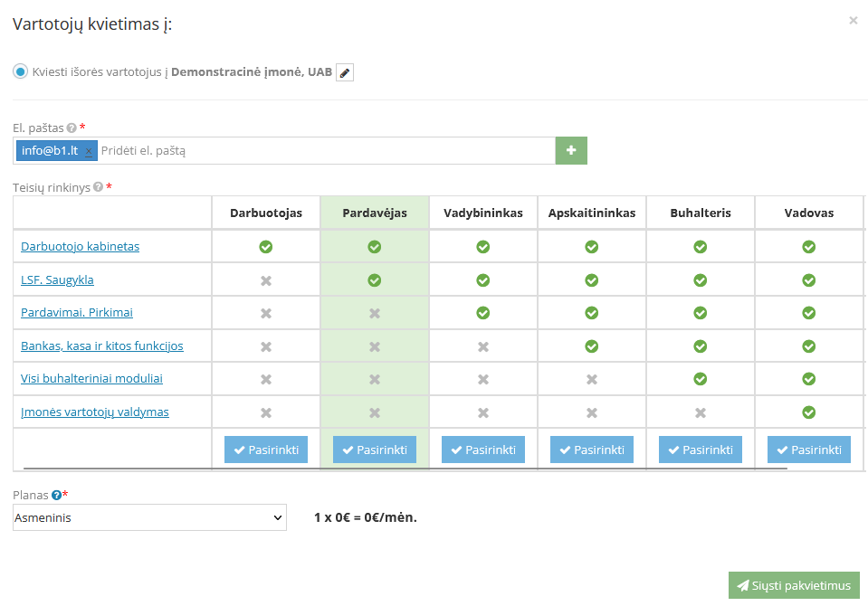
Task: Close the invitation dialog with X
Action: (853, 21)
